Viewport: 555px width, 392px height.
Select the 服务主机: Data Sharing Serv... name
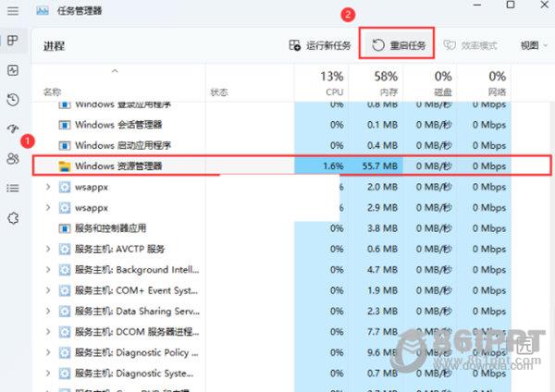click(x=137, y=312)
